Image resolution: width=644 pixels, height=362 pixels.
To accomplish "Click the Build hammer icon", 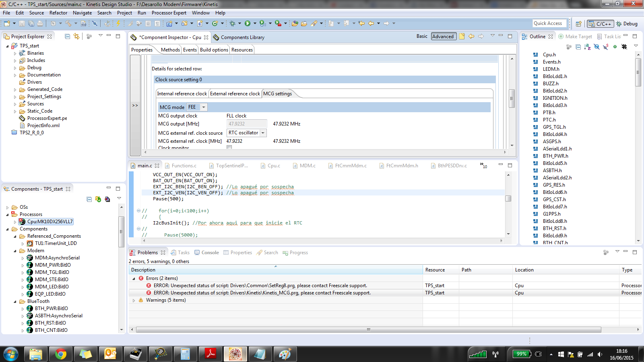I will [x=68, y=24].
